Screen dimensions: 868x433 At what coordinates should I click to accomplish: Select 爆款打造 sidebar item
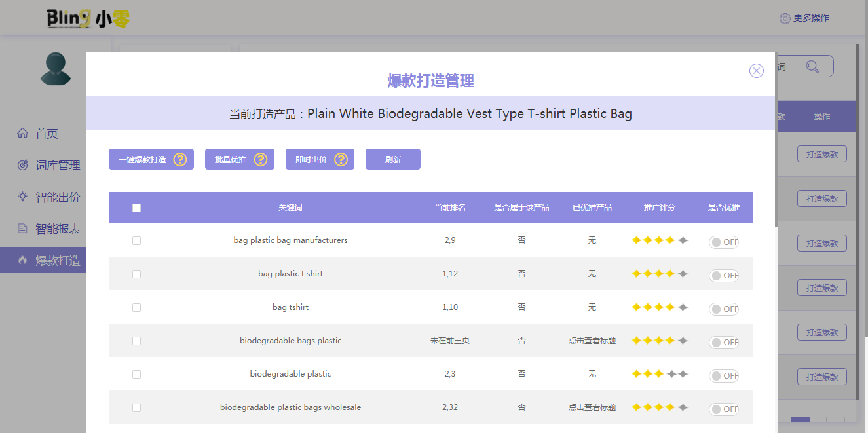pyautogui.click(x=43, y=260)
